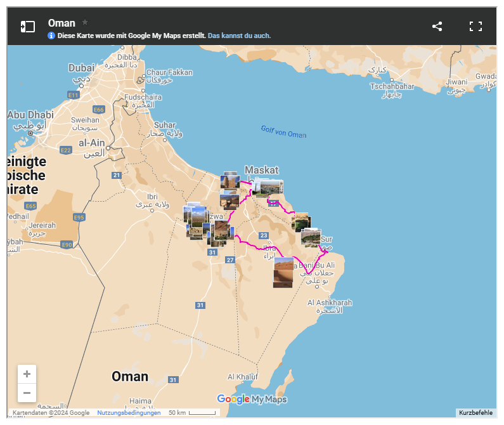Image resolution: width=504 pixels, height=425 pixels.
Task: Click the E11 road shield
Action: [74, 95]
